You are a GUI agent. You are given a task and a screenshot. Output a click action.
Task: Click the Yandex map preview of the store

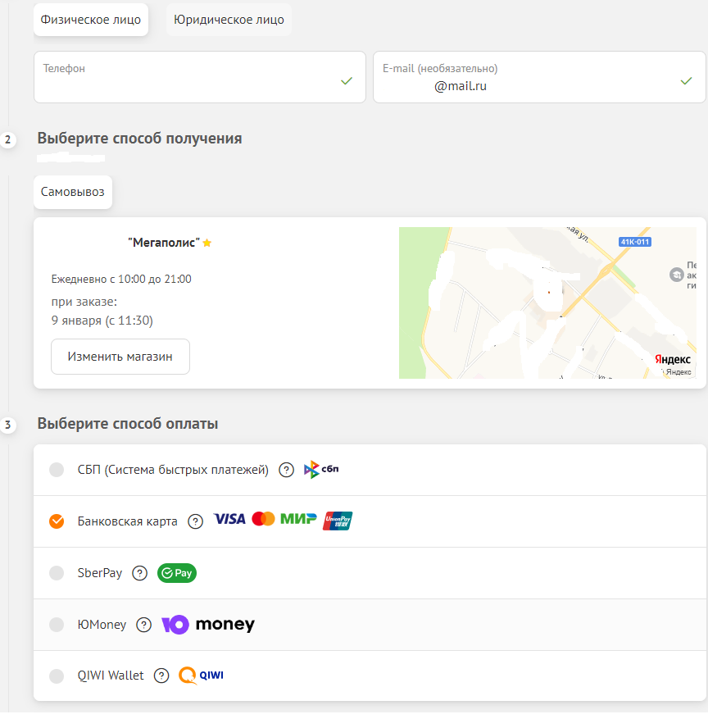pyautogui.click(x=547, y=303)
